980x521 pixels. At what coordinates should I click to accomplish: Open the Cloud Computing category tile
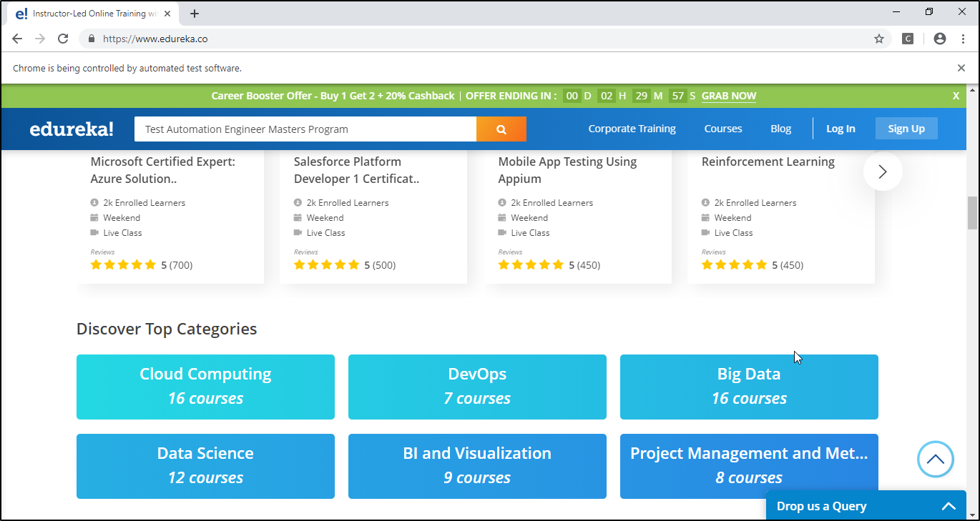(205, 387)
